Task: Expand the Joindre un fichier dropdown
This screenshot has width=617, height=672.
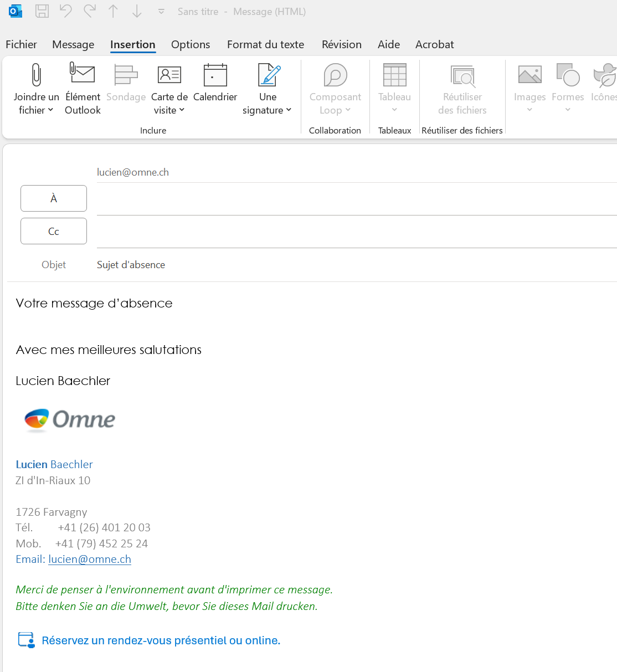Action: coord(36,110)
